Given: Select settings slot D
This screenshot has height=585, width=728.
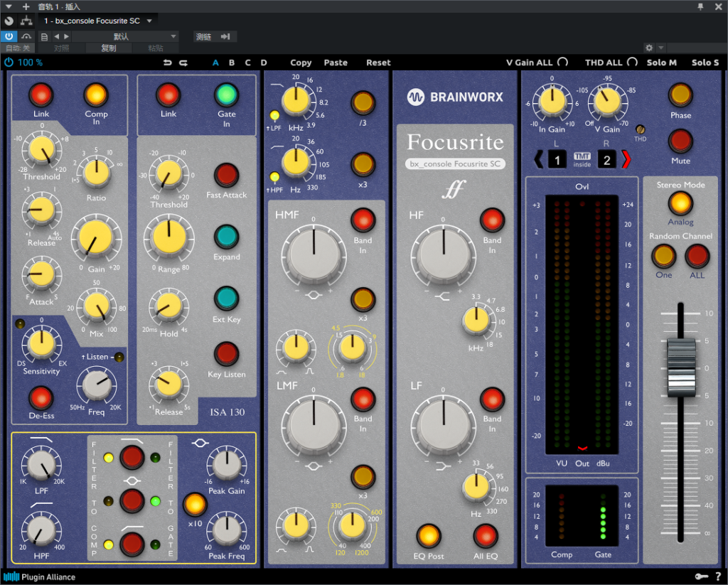Looking at the screenshot, I should pos(264,63).
